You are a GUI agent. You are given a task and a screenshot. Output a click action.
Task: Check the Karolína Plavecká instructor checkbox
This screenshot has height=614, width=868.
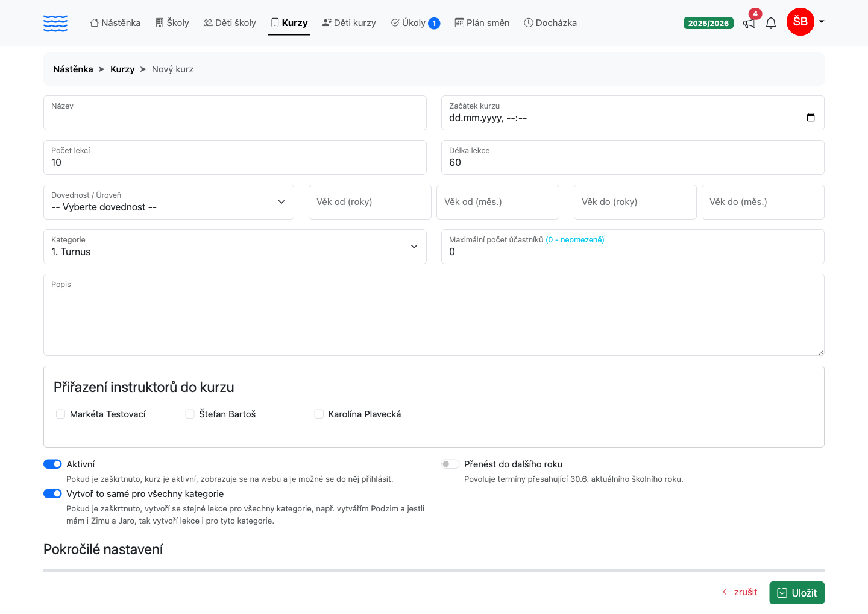pyautogui.click(x=319, y=414)
